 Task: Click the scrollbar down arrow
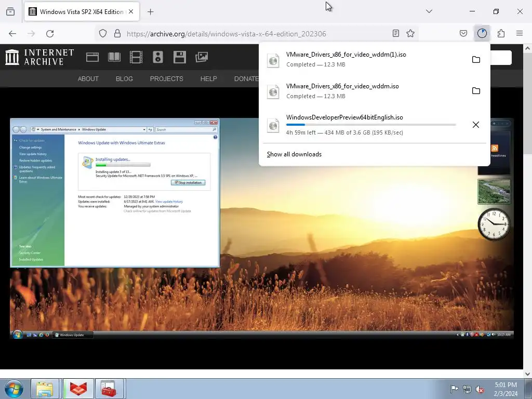pos(528,374)
